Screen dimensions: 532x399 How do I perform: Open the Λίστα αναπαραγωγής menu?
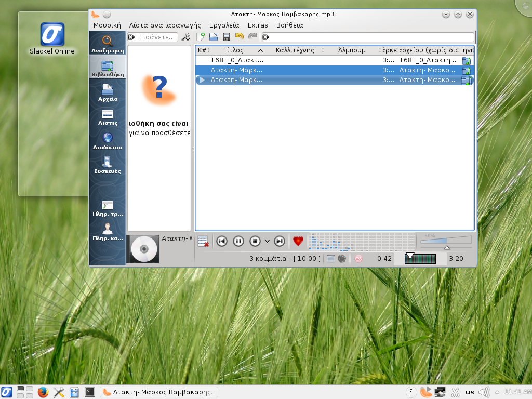[165, 25]
